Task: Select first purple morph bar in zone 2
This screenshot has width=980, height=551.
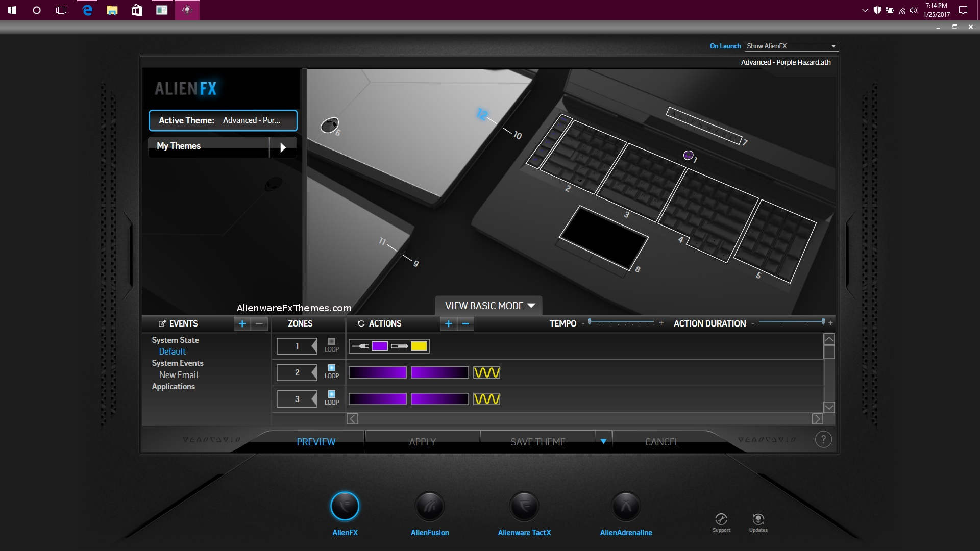Action: (378, 372)
